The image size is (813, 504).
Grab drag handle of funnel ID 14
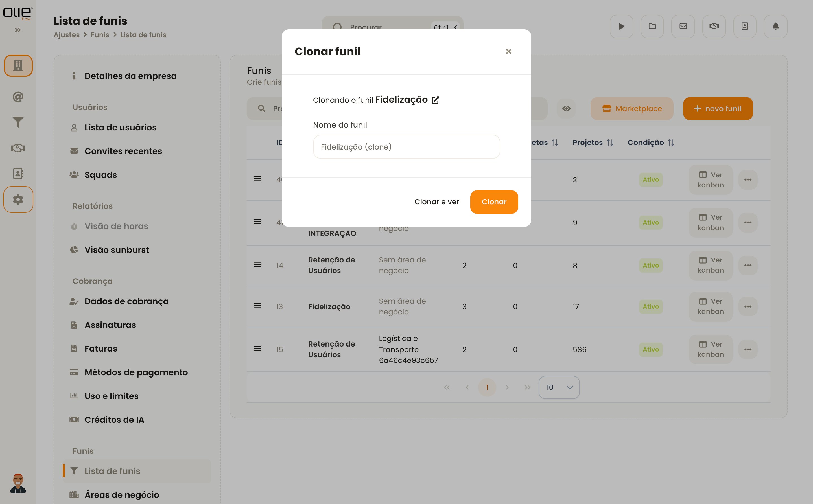point(257,265)
